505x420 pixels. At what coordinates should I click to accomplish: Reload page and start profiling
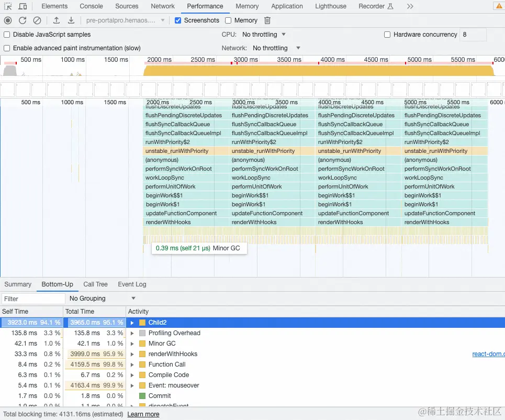(22, 20)
